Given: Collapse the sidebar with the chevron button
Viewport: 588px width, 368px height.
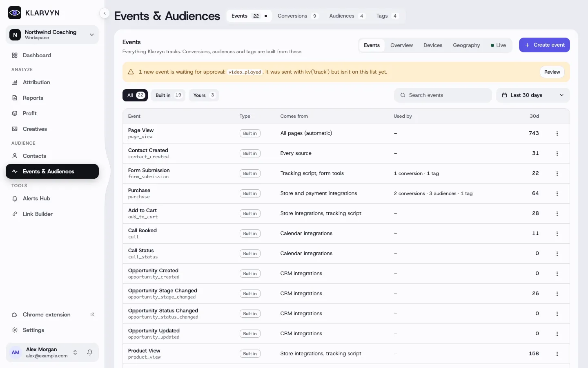Looking at the screenshot, I should point(105,13).
